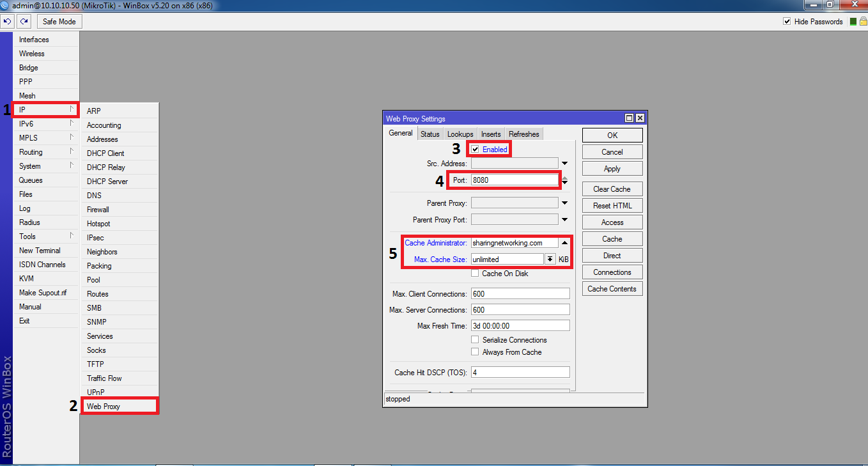The width and height of the screenshot is (868, 466).
Task: Enable the Cache On Disk option
Action: 474,273
